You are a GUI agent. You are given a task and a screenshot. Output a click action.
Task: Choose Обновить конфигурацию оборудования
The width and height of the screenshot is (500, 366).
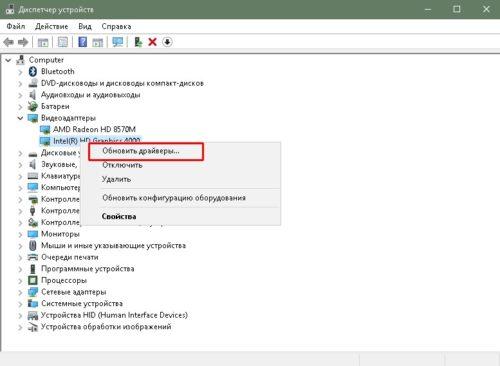[174, 198]
